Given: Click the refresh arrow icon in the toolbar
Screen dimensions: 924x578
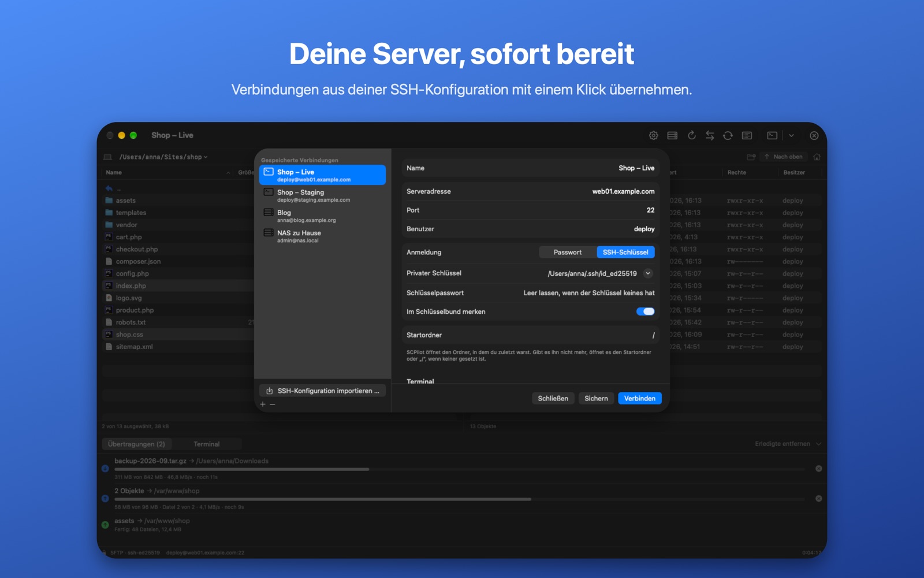Looking at the screenshot, I should click(x=691, y=135).
